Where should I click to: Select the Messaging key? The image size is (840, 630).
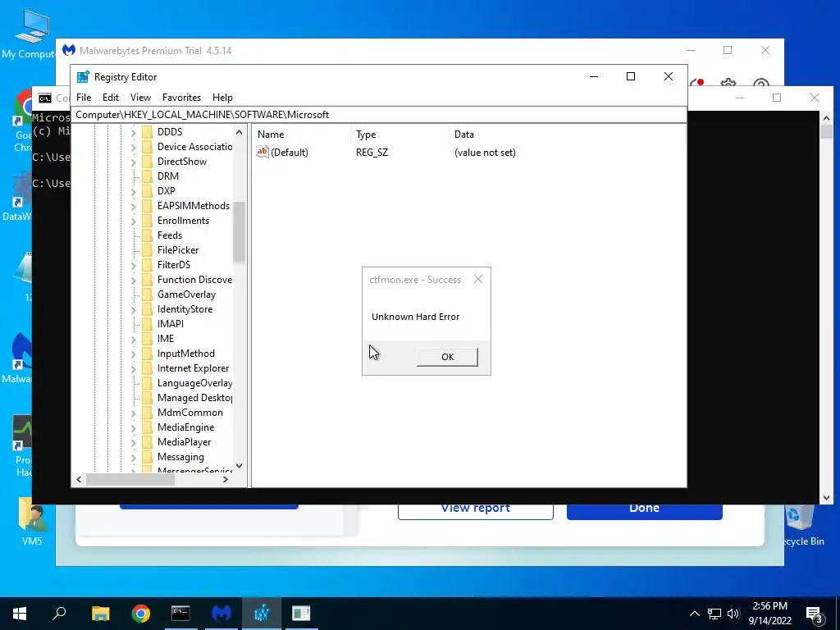180,457
